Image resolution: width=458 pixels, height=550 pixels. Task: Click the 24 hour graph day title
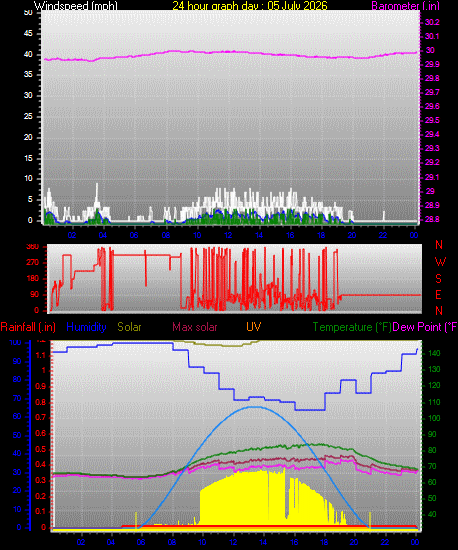tap(250, 6)
